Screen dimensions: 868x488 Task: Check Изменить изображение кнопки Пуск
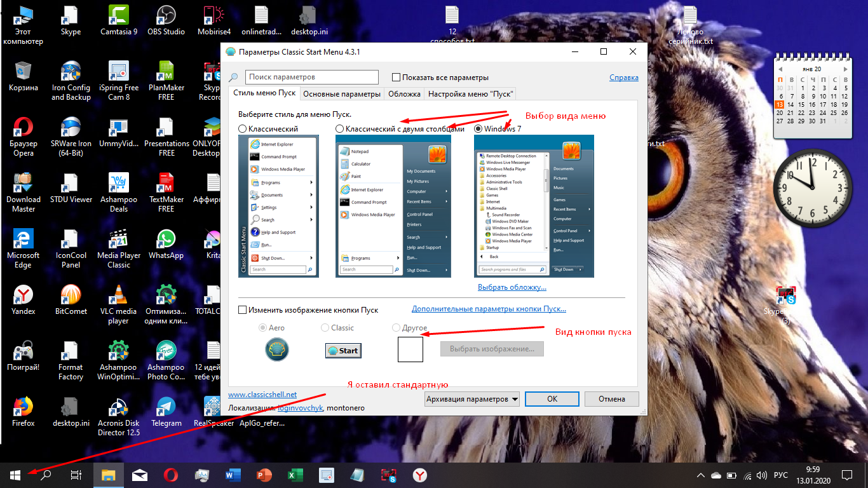(x=242, y=310)
